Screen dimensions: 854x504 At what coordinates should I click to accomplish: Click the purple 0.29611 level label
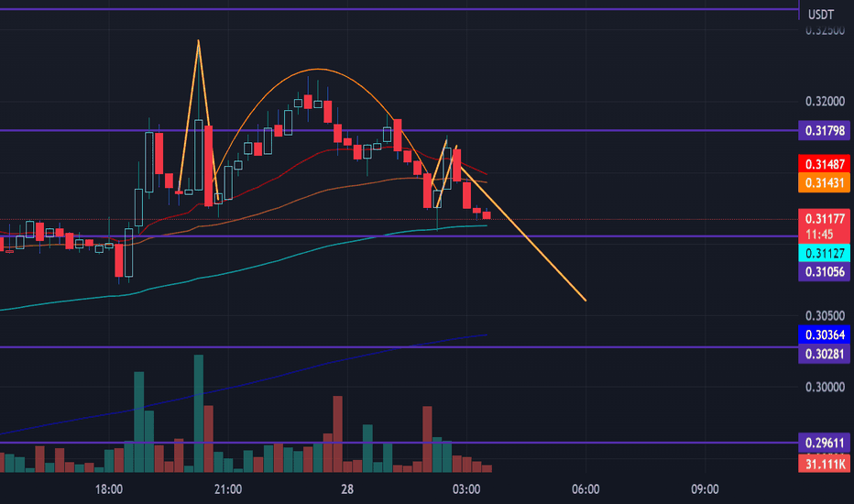pos(824,443)
